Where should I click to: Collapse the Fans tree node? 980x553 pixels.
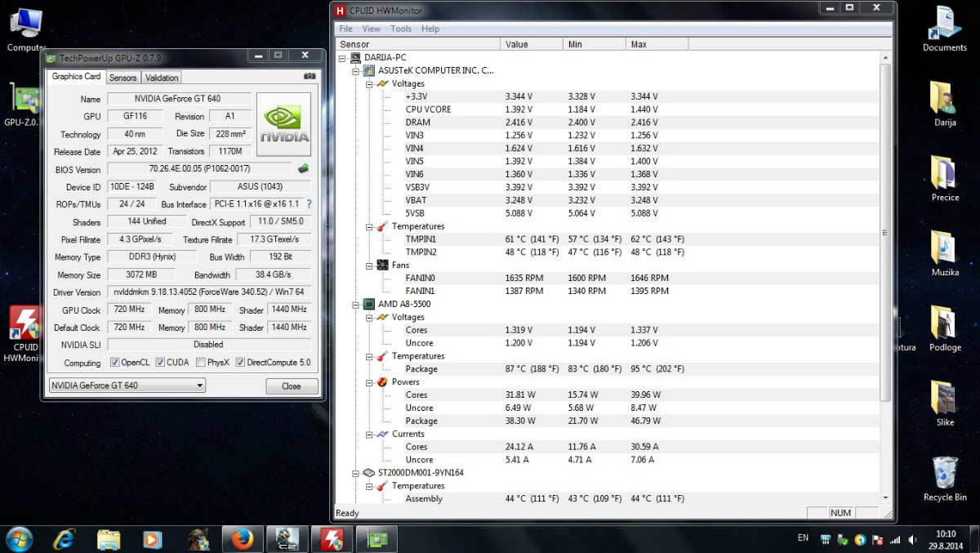point(368,265)
